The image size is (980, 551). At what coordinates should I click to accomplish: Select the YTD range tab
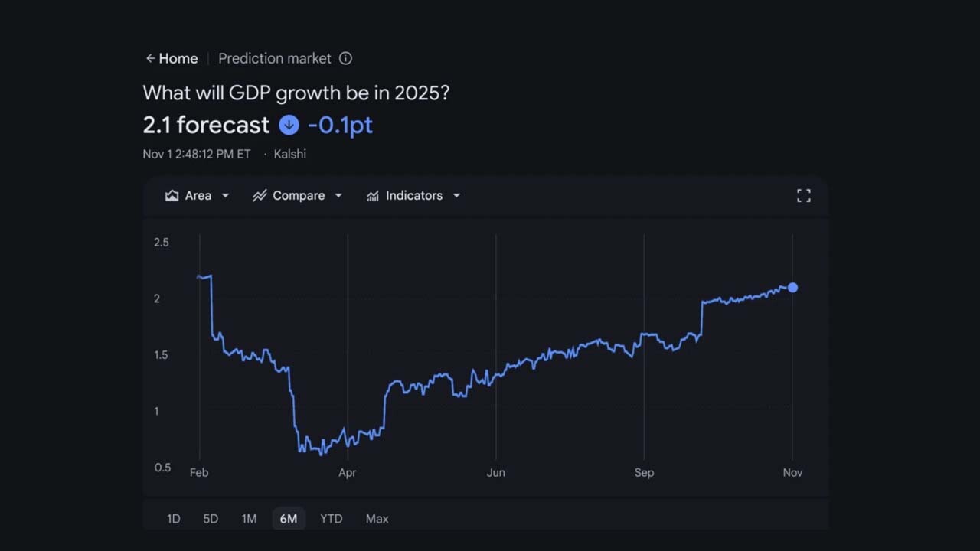coord(331,518)
